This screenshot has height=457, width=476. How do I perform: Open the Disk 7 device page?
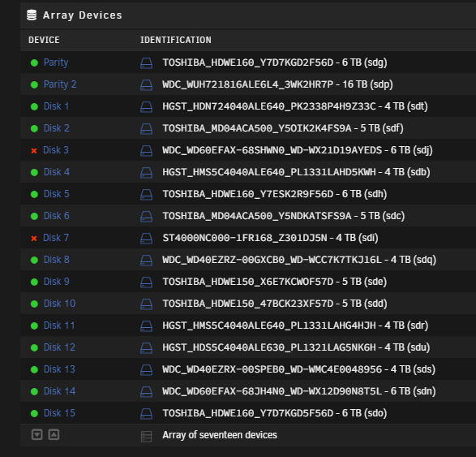[x=56, y=238]
